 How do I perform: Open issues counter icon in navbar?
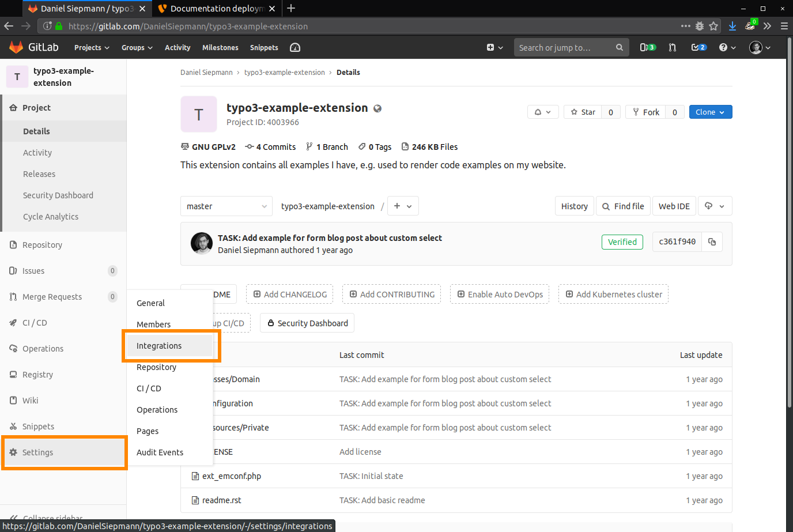pos(648,47)
